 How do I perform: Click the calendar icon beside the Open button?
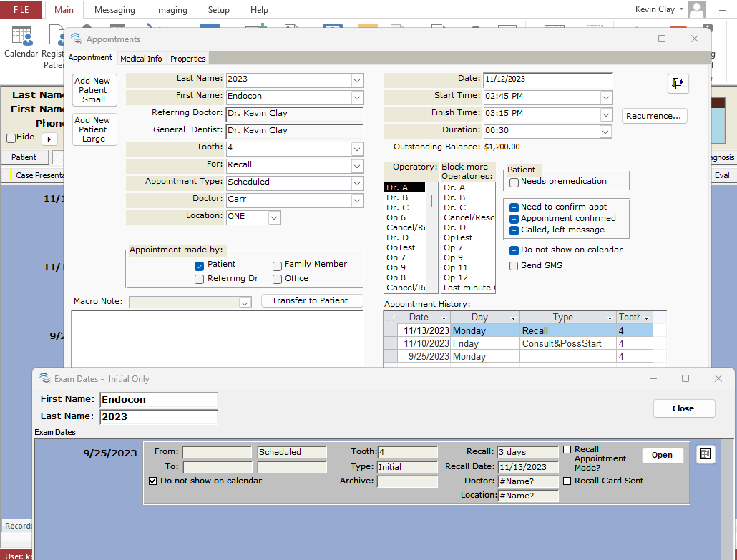click(705, 455)
